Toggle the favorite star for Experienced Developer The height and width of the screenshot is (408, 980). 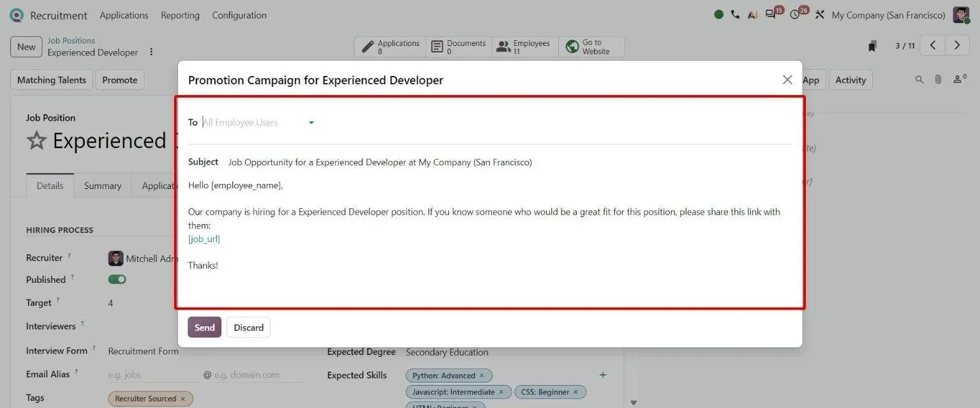(x=36, y=140)
